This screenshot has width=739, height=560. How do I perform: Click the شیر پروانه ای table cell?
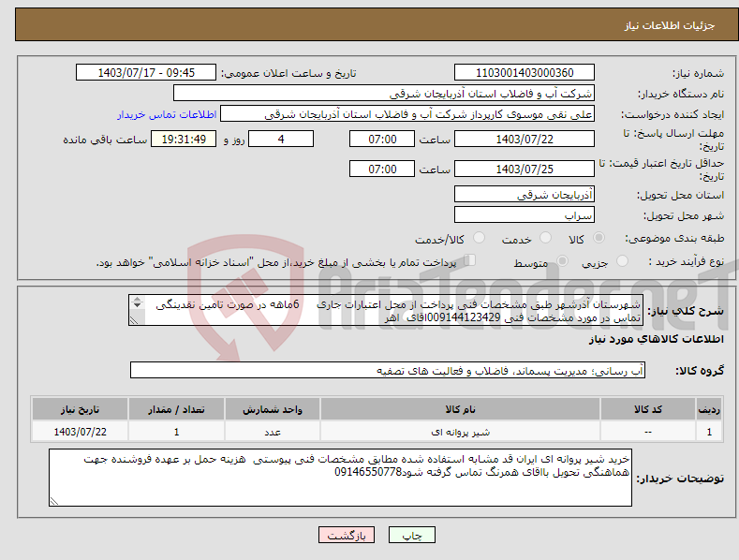[460, 432]
